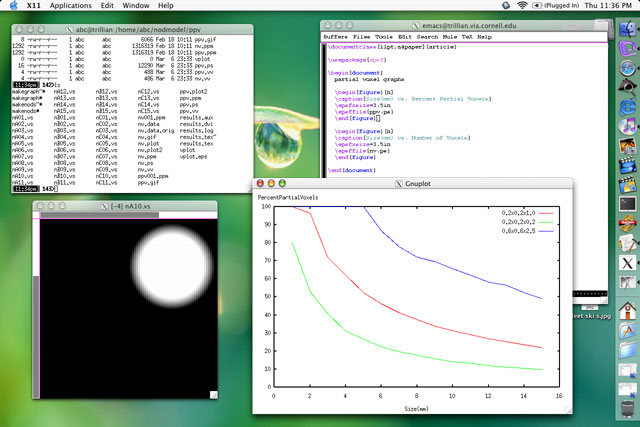
Task: Expand the emacs Buffers menu
Action: 336,36
